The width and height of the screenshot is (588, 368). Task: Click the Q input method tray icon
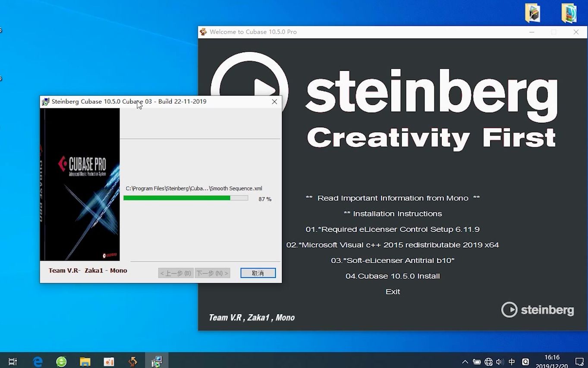[x=525, y=362]
